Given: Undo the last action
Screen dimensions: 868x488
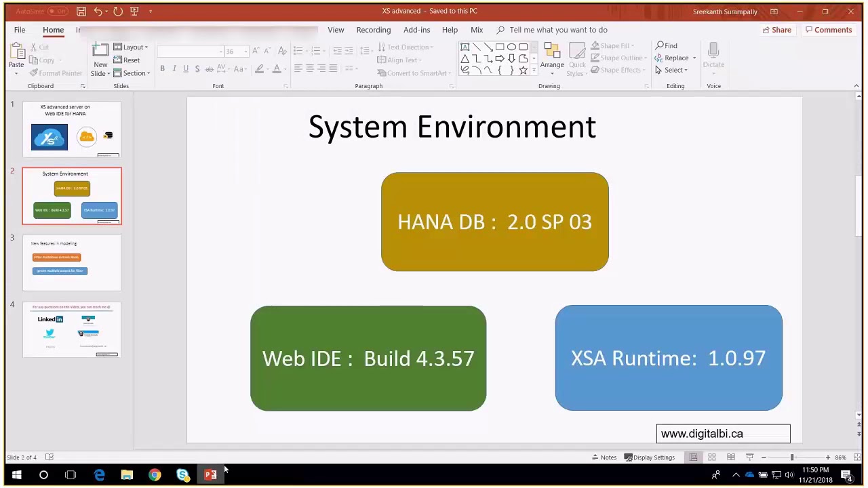Looking at the screenshot, I should pyautogui.click(x=98, y=12).
